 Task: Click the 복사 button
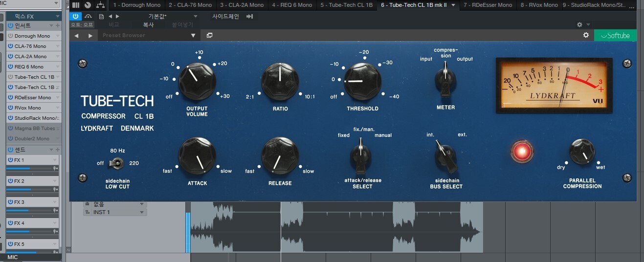point(148,24)
